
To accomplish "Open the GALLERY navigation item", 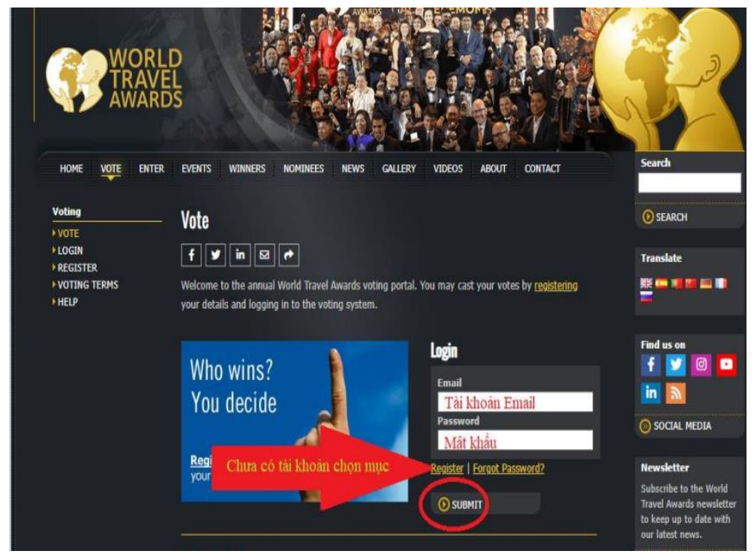I will [398, 169].
